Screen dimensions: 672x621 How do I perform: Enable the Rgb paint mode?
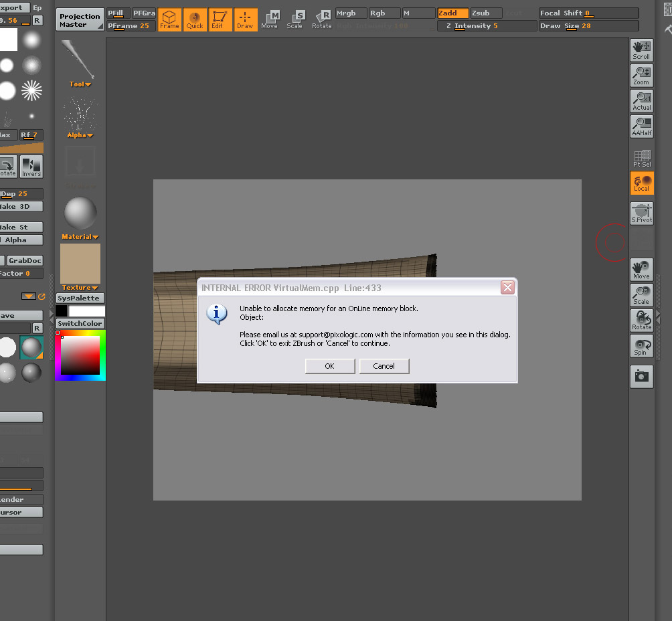384,13
